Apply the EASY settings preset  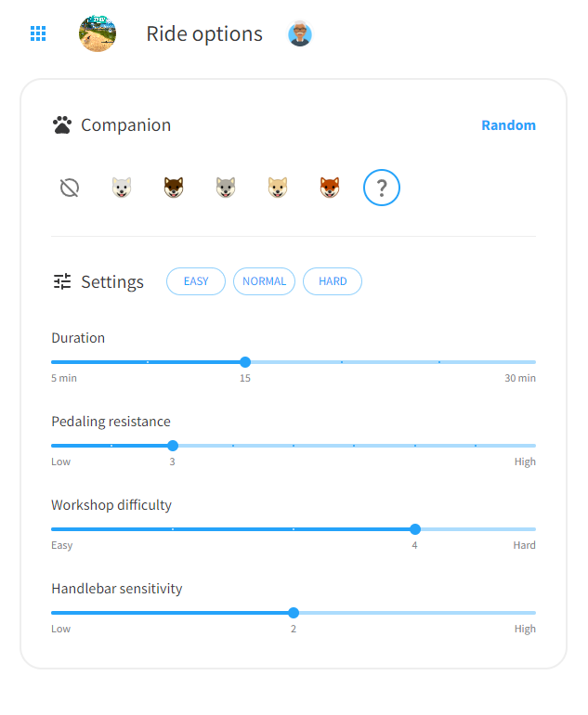196,281
